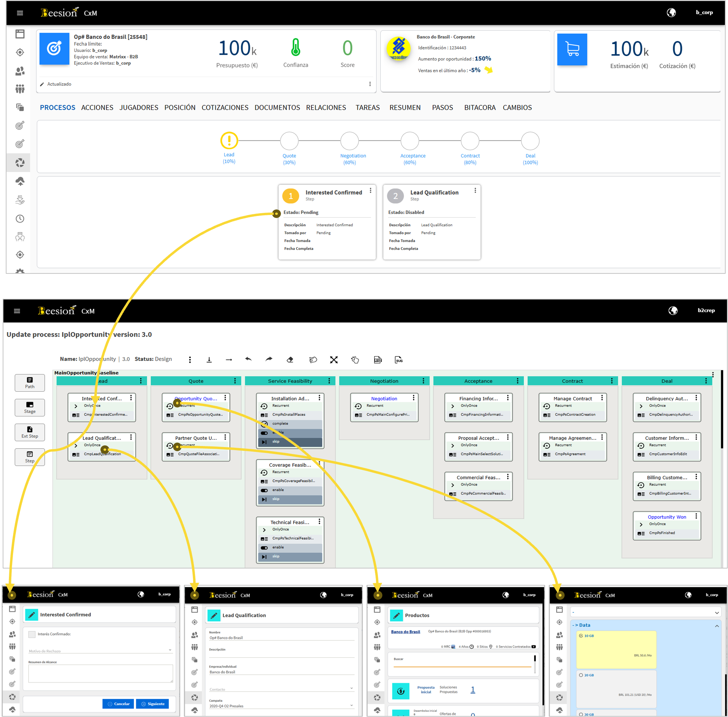Open the BITACORA tab
The image size is (728, 717).
[x=479, y=107]
